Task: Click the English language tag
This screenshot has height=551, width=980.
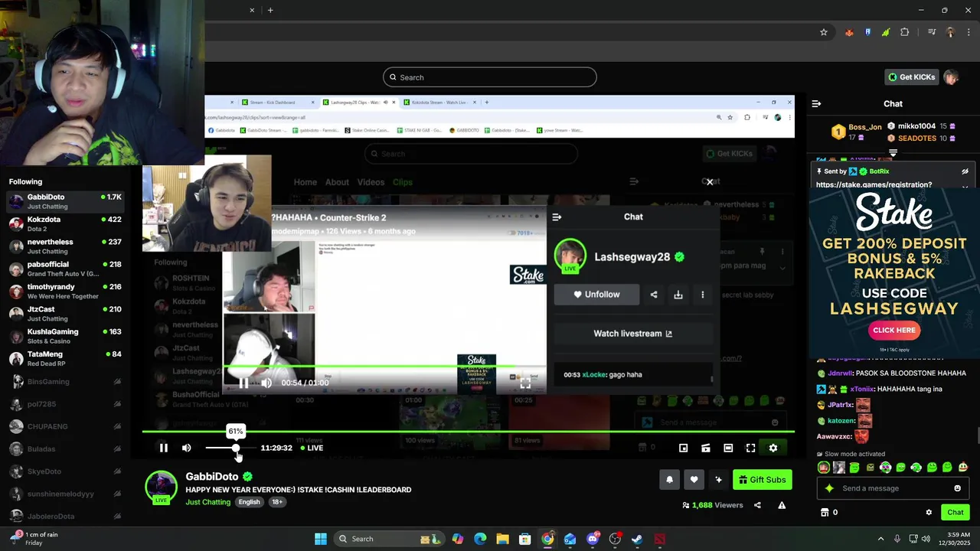Action: pos(249,502)
